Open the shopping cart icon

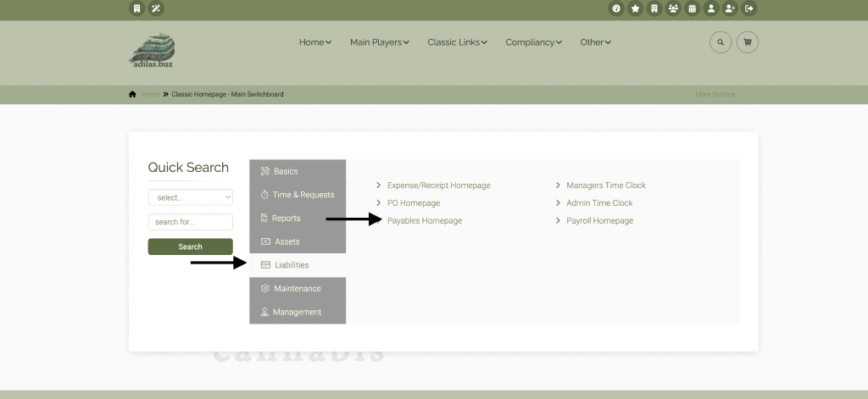747,42
